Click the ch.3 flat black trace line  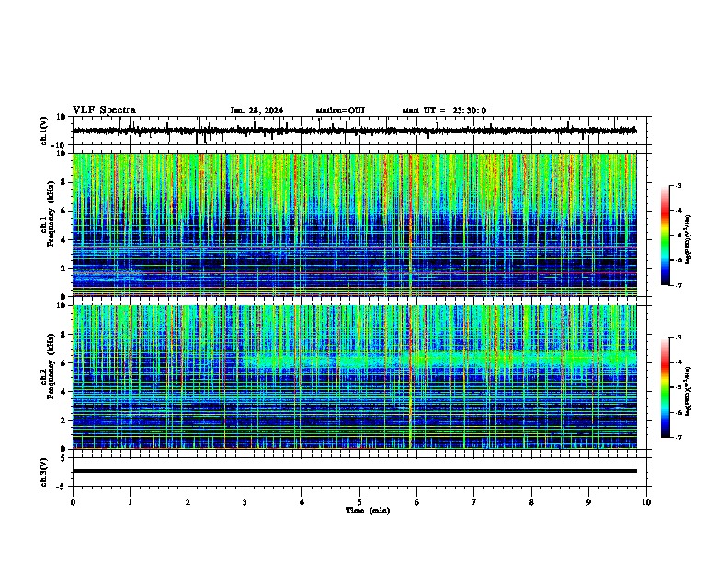point(354,471)
